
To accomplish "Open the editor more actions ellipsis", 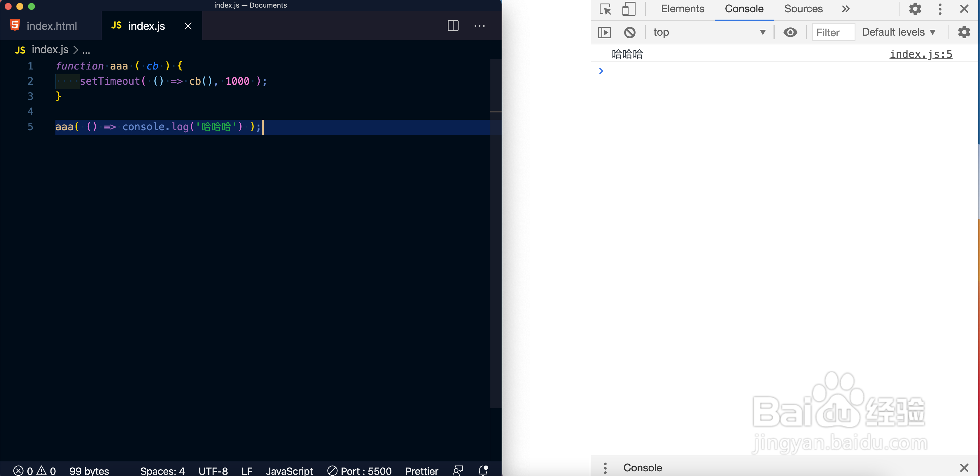I will (x=479, y=26).
